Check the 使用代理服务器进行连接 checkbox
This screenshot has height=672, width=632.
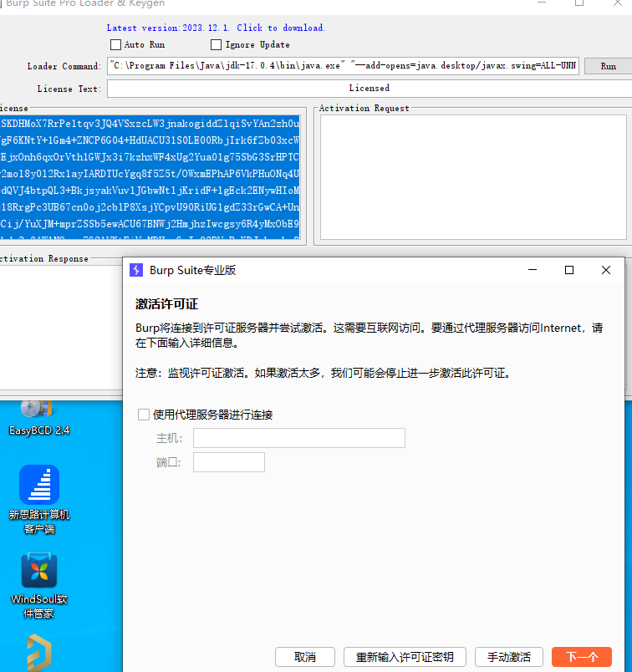[144, 415]
